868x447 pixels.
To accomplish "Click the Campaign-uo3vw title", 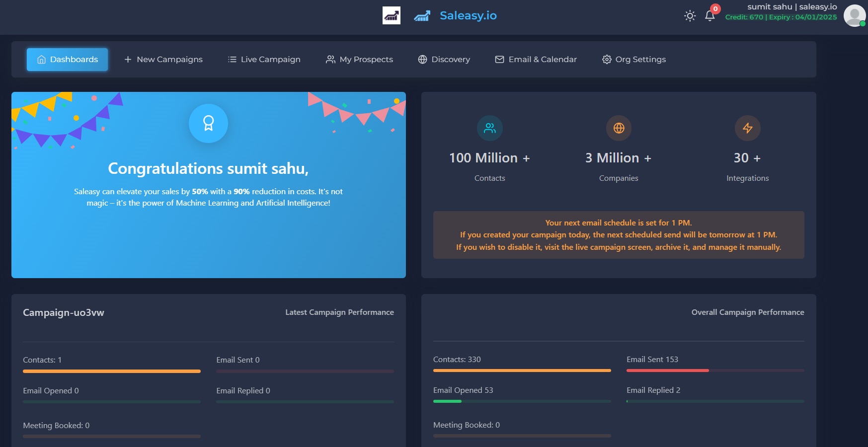I will (64, 312).
